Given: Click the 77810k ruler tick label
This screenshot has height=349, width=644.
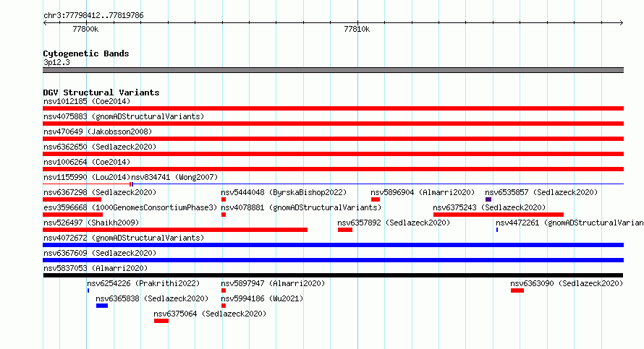Looking at the screenshot, I should [x=357, y=29].
